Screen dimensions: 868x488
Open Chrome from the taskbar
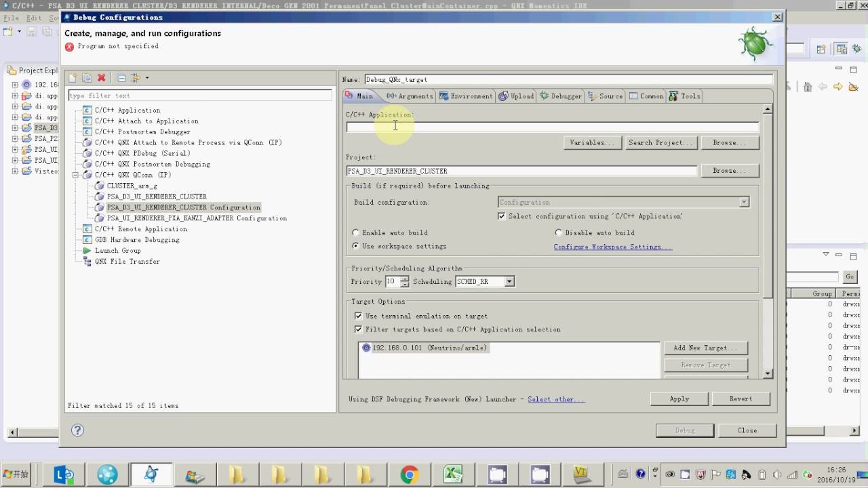(x=409, y=474)
